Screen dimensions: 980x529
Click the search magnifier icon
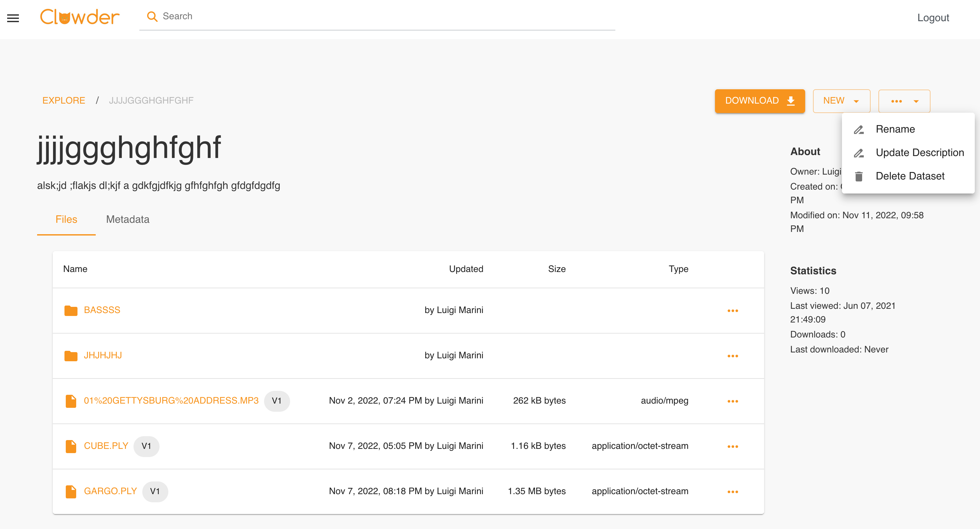pos(152,16)
